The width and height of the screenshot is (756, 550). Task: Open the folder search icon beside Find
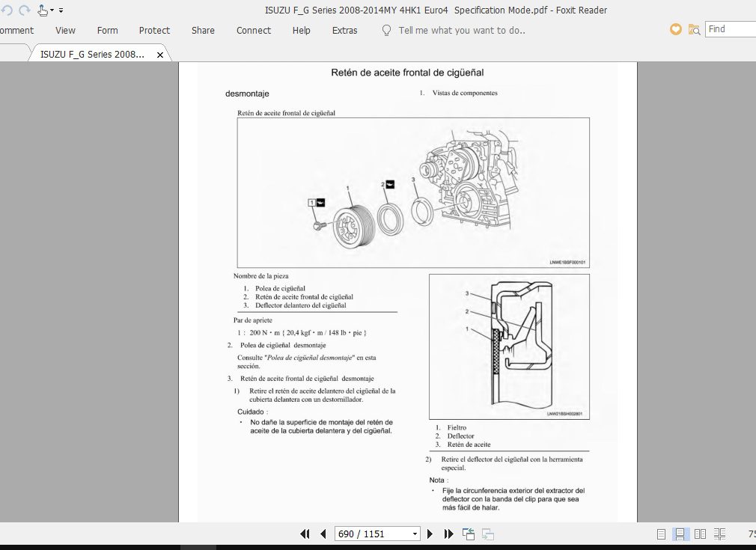[695, 29]
